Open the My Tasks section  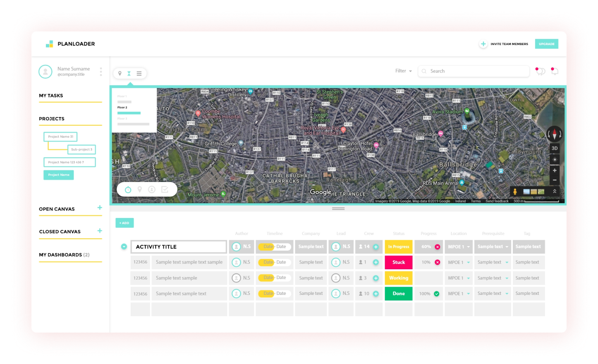click(51, 96)
